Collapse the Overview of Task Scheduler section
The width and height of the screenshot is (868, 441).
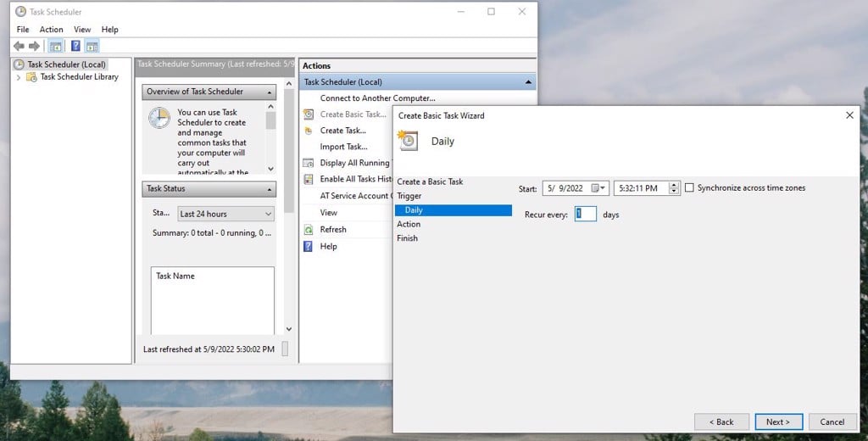tap(270, 92)
